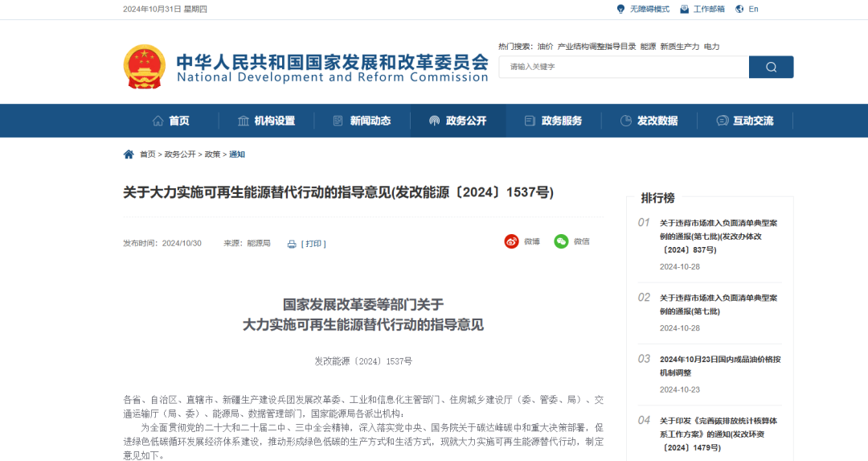Click the globe language icon
Image resolution: width=868 pixels, height=461 pixels.
739,9
